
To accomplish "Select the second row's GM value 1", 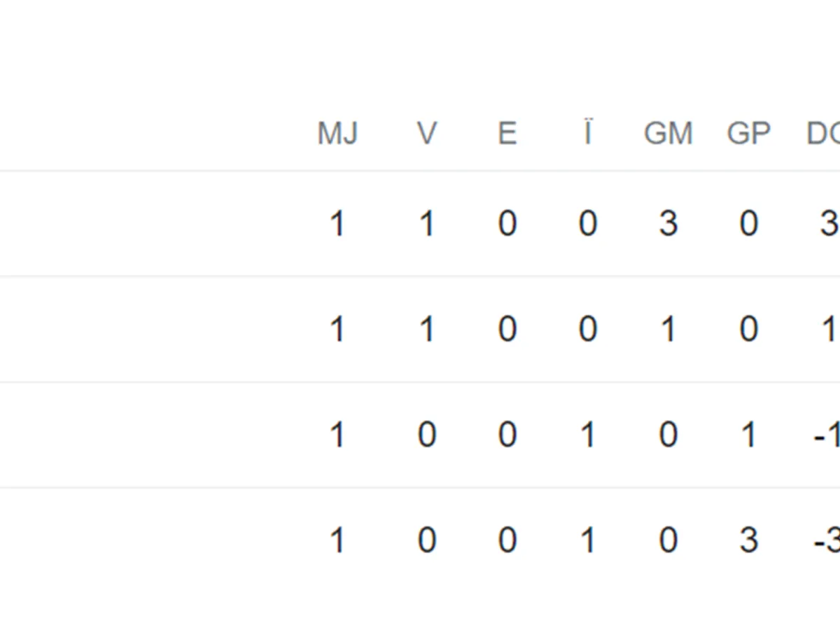I will click(668, 329).
